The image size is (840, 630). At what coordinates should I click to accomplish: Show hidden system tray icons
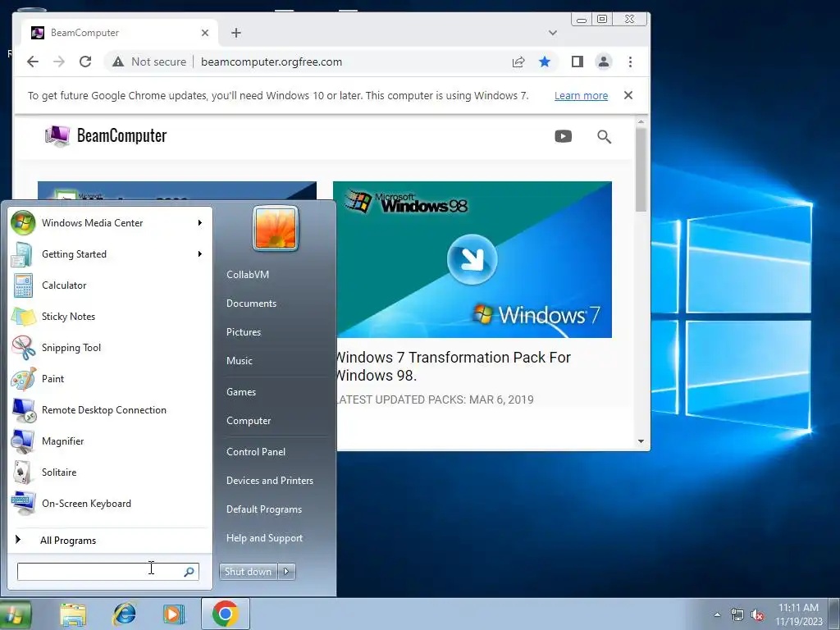pyautogui.click(x=717, y=615)
